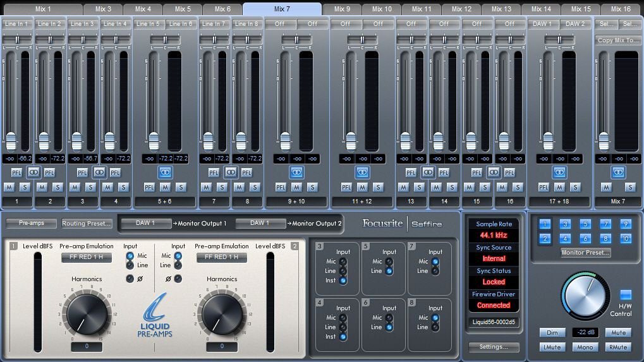The width and height of the screenshot is (644, 362).
Task: Solo channel 17 + 18
Action: coord(575,187)
